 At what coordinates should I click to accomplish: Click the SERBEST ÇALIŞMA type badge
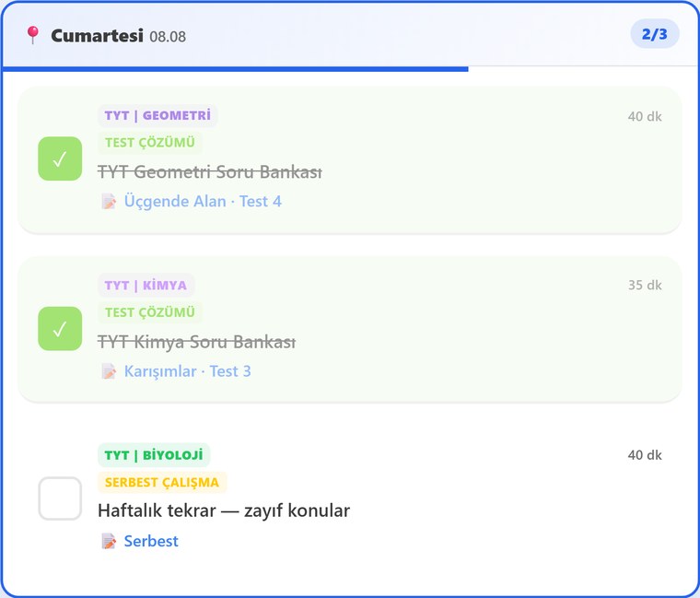tap(162, 482)
